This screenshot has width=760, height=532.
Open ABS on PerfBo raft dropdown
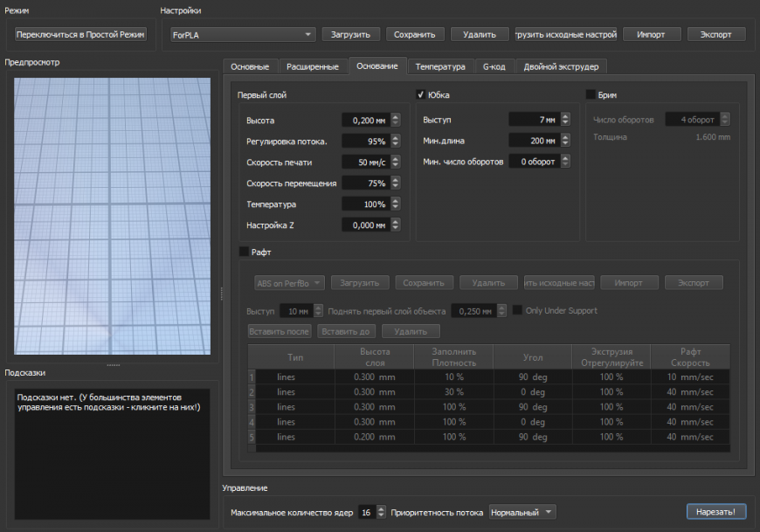(x=289, y=283)
